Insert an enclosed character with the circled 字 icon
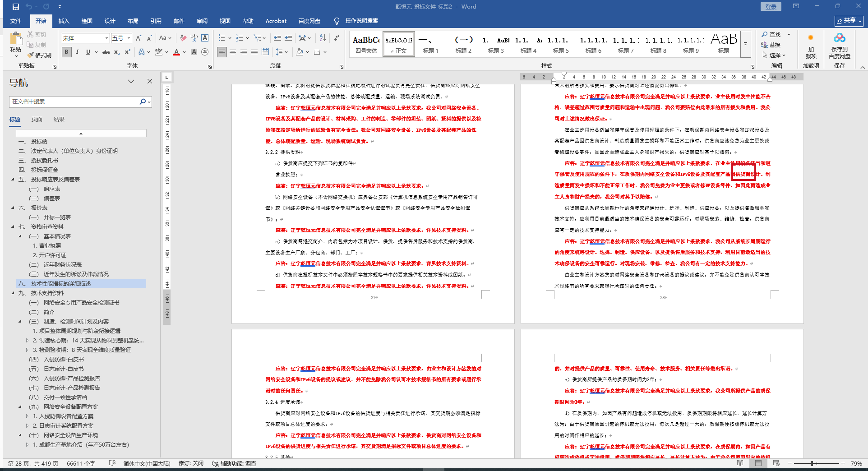The width and height of the screenshot is (868, 471). tap(205, 52)
